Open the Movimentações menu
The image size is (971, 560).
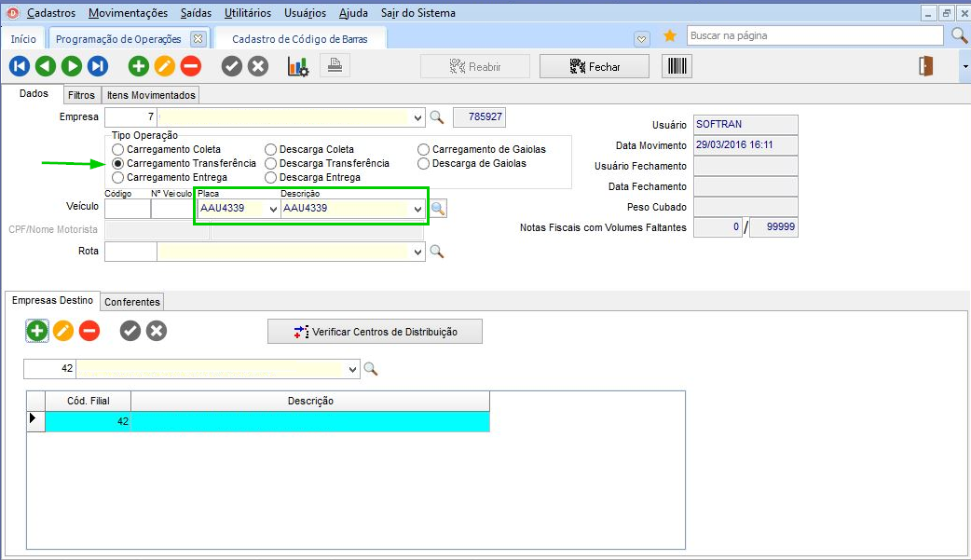(128, 13)
